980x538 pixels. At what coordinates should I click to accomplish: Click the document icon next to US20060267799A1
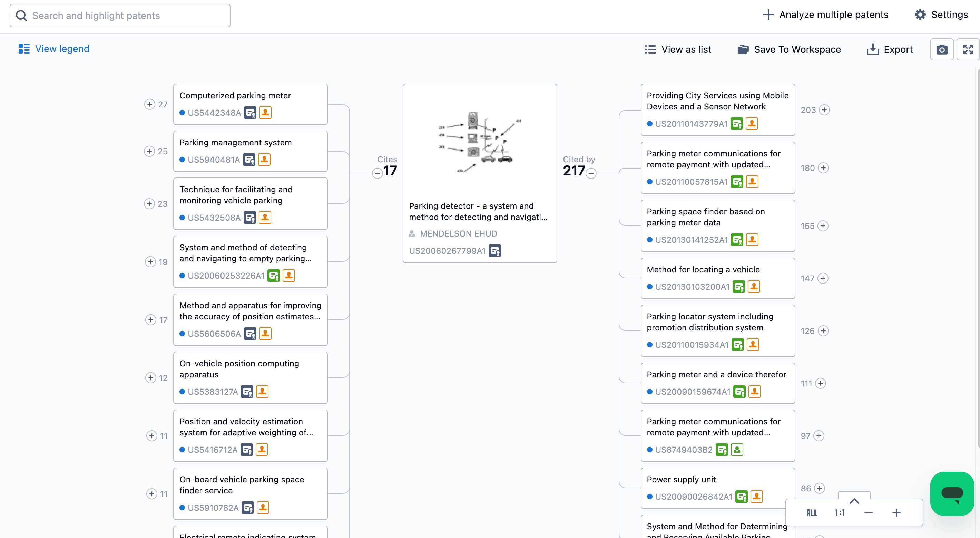coord(494,251)
